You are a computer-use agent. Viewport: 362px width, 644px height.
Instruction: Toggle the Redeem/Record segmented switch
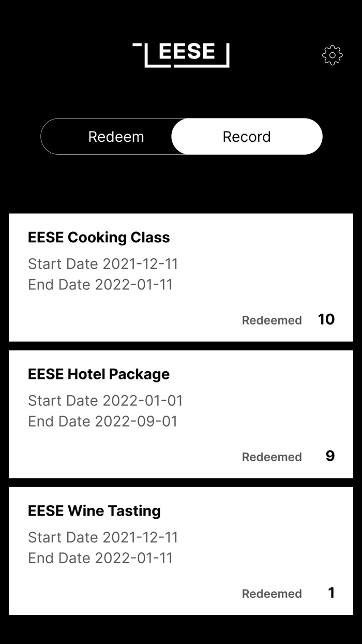(x=182, y=136)
